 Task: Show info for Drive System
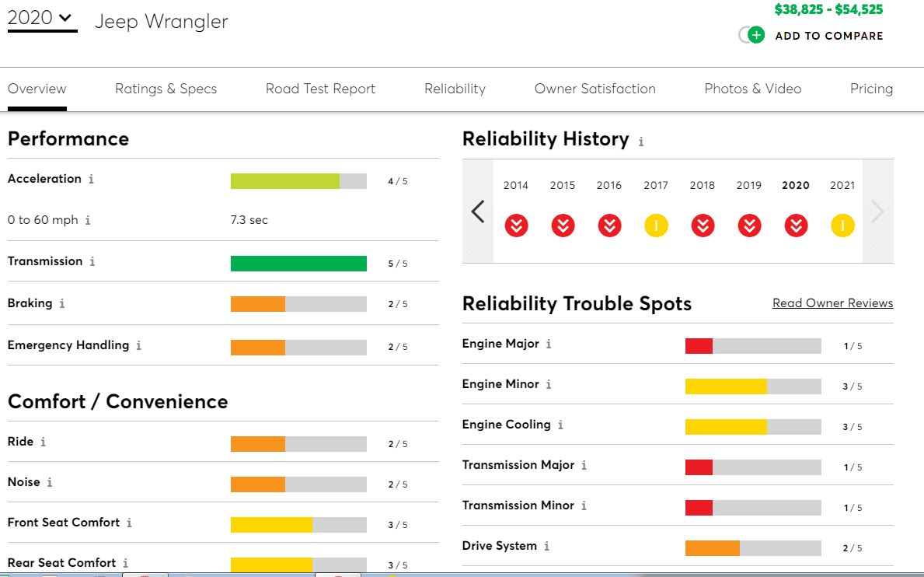pos(547,547)
